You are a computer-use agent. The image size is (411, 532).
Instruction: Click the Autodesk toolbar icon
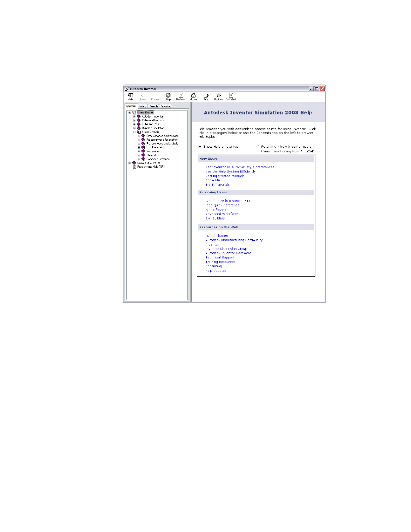coord(231,95)
